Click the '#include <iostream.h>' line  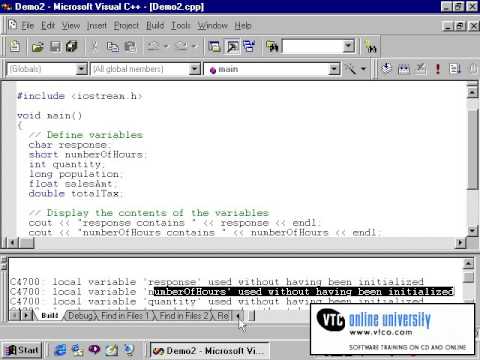point(80,96)
